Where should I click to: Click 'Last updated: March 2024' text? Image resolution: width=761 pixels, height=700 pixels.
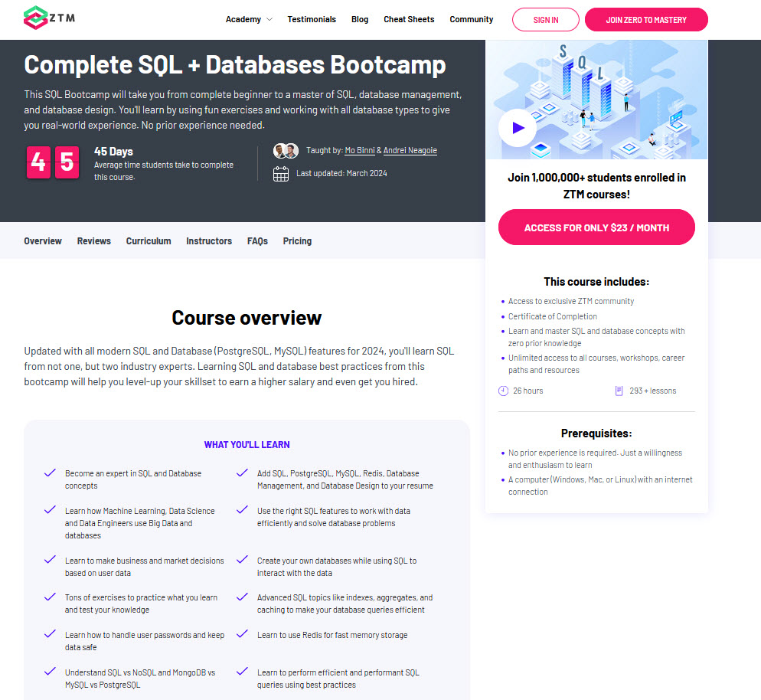(341, 173)
